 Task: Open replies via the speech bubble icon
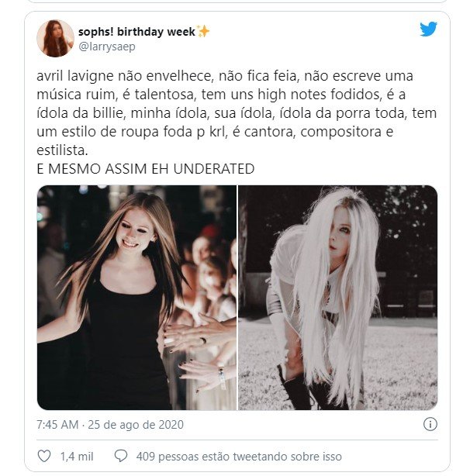120,456
